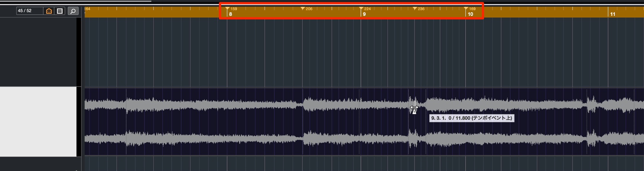Select the tempo marker labeled 206

click(x=303, y=9)
